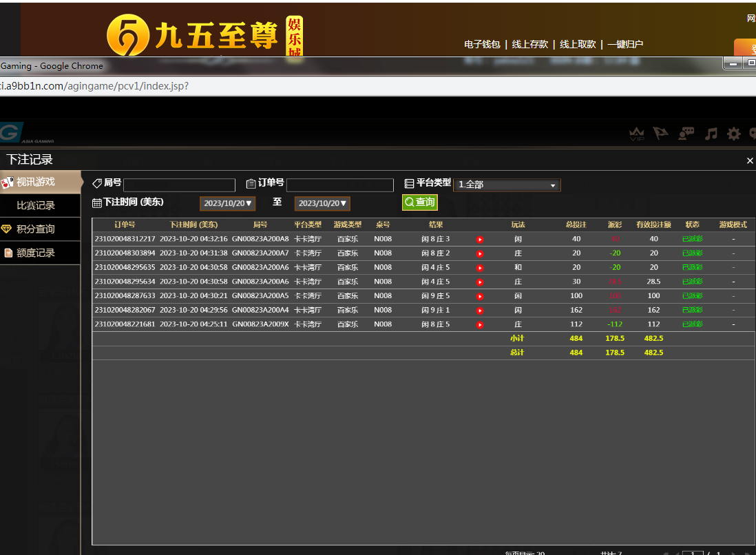Image resolution: width=756 pixels, height=555 pixels.
Task: Click the green 查询 search button
Action: tap(420, 202)
